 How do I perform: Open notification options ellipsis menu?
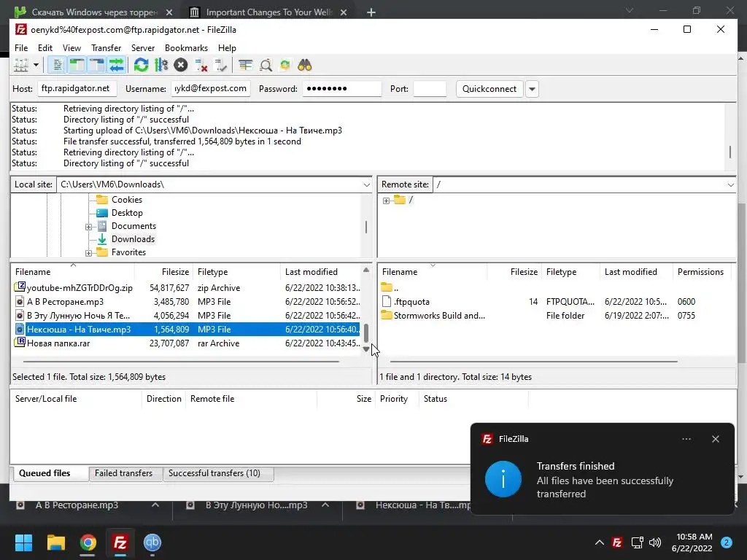(x=686, y=439)
